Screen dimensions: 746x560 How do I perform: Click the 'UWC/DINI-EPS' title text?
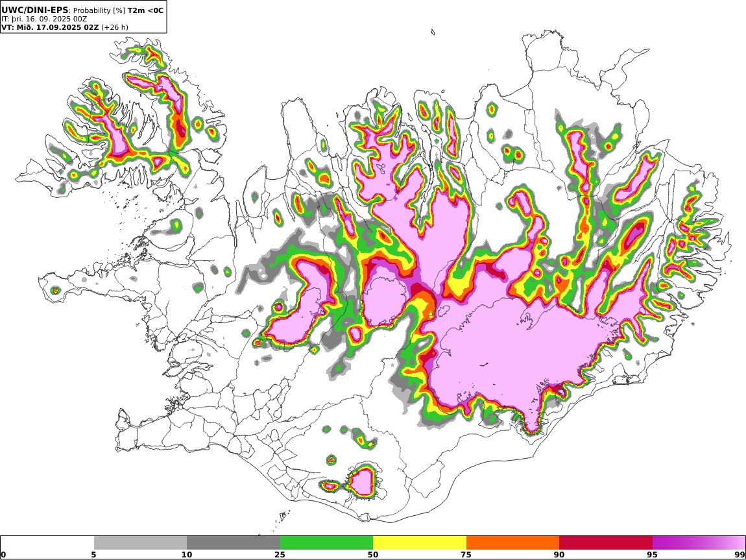35,10
